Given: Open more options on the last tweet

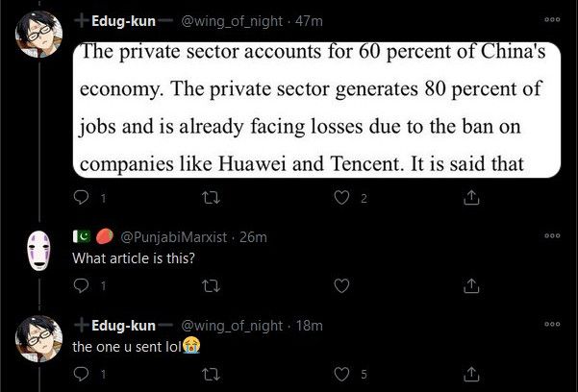Looking at the screenshot, I should 551,324.
